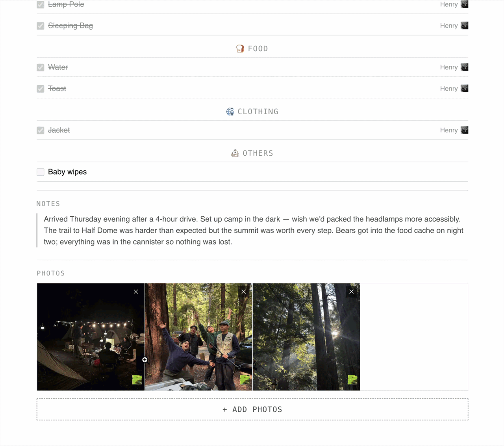
Task: Open the sunlit forest photo thumbnail
Action: tap(306, 337)
